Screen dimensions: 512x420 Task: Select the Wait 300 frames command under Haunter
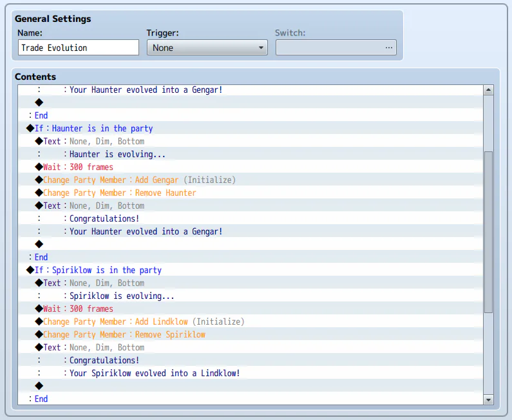pyautogui.click(x=78, y=167)
